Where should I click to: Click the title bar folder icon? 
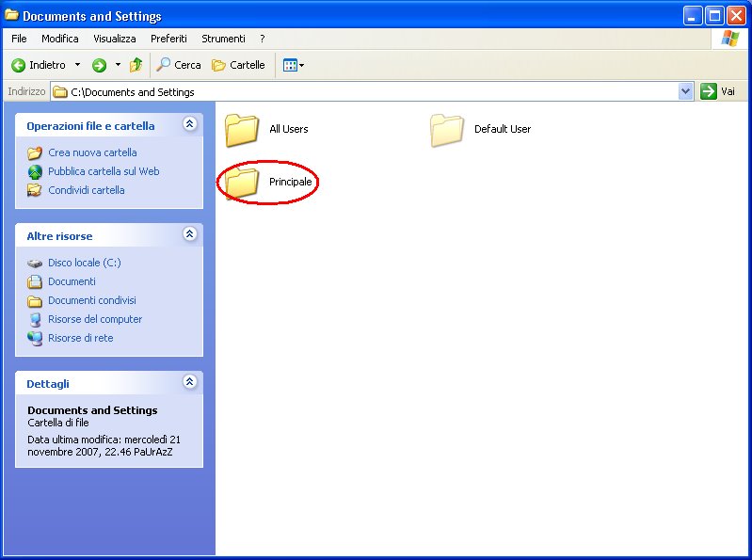pos(11,15)
